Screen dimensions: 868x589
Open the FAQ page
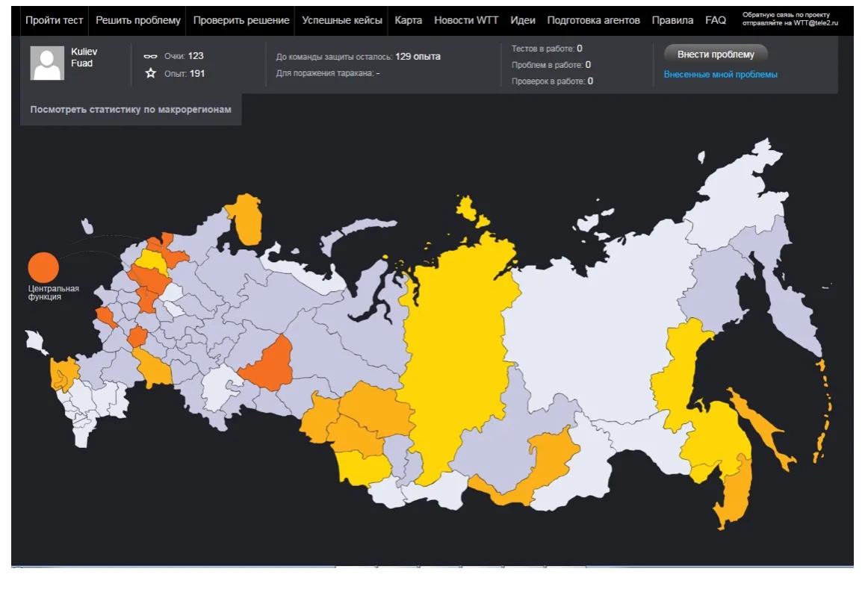click(716, 20)
